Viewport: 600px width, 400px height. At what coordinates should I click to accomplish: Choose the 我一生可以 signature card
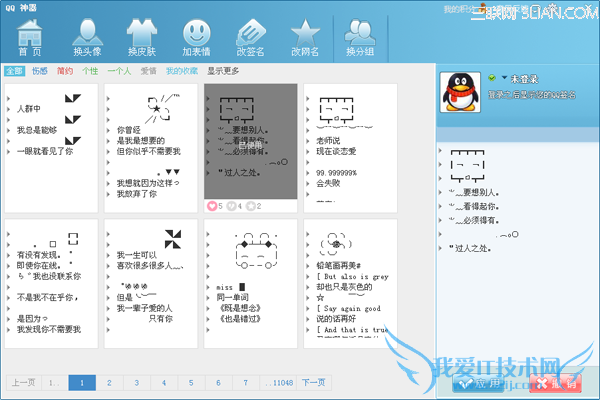pyautogui.click(x=151, y=284)
